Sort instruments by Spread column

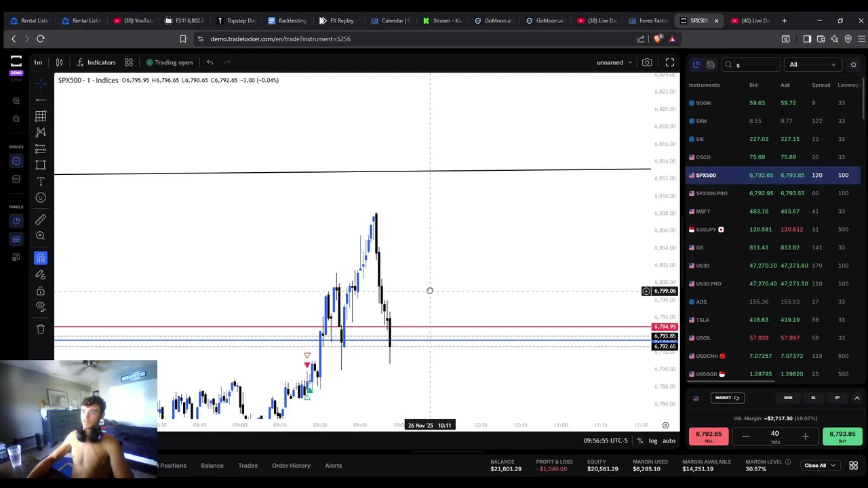tap(821, 85)
